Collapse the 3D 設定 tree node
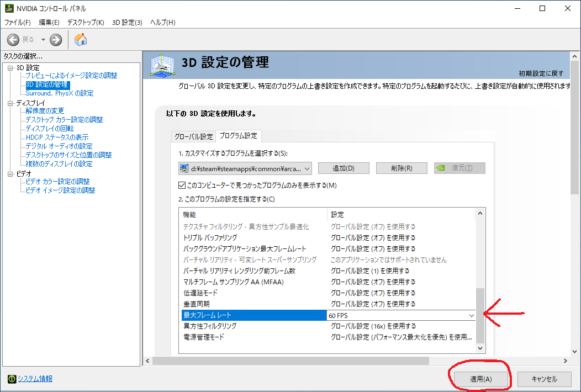The image size is (581, 392). tap(10, 68)
